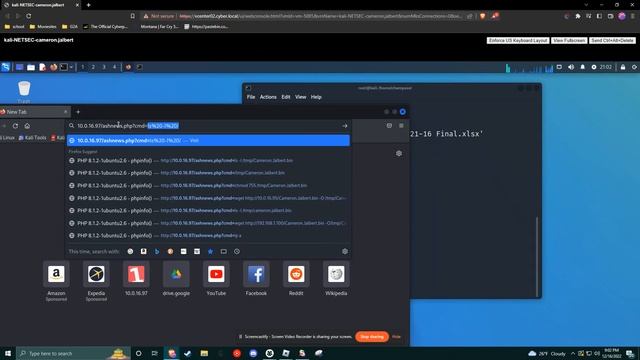640x360 pixels.
Task: Choose the suggestion with wget http://10.0.16.95
Action: [208, 198]
